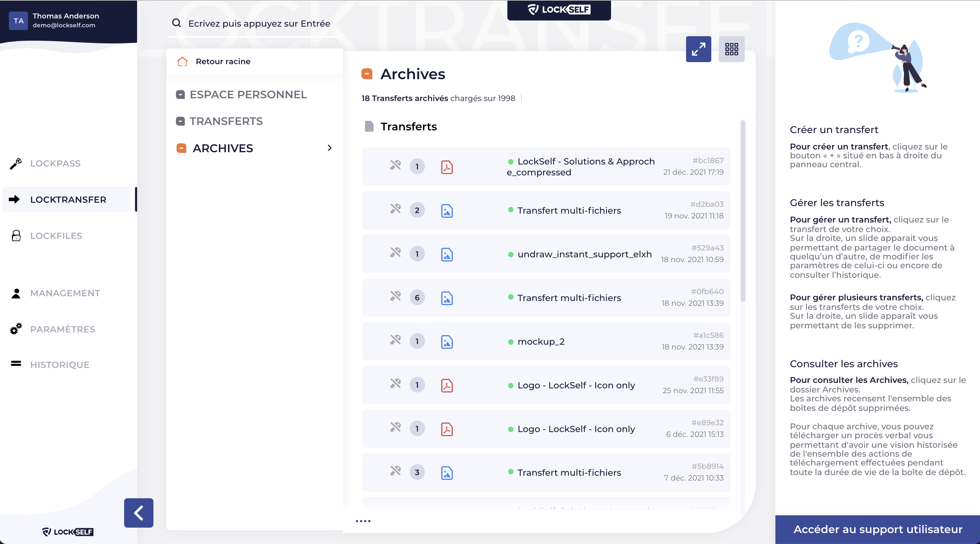Click image icon of transfer #0fb640

447,298
